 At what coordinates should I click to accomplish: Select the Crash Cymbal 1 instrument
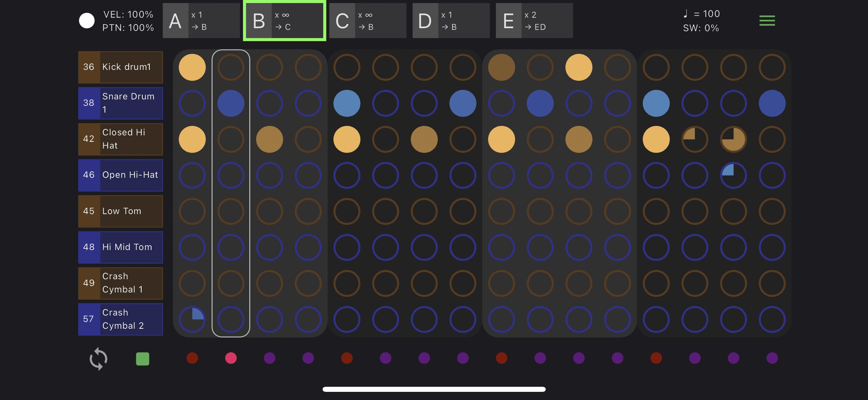[121, 283]
